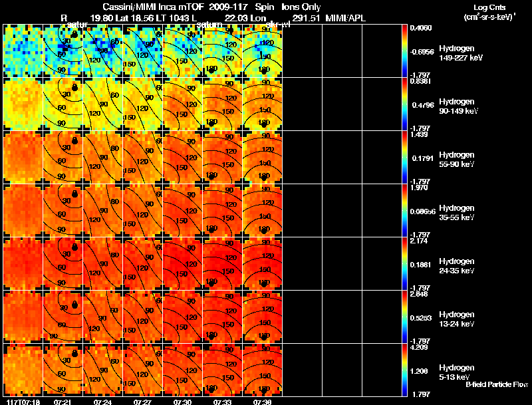532x405 pixels.
Task: Click the 4.209 colorbar maximum value
Action: point(419,347)
